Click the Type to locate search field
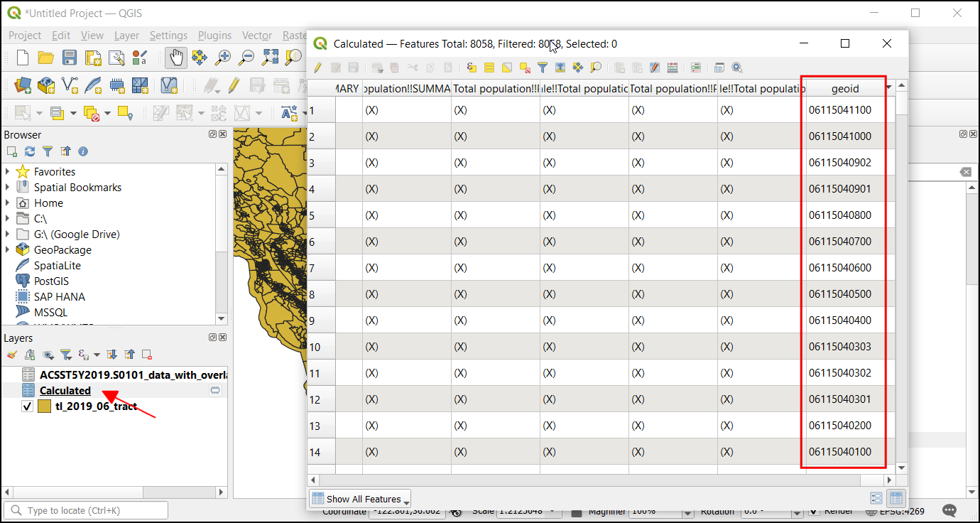The width and height of the screenshot is (980, 523). click(87, 510)
